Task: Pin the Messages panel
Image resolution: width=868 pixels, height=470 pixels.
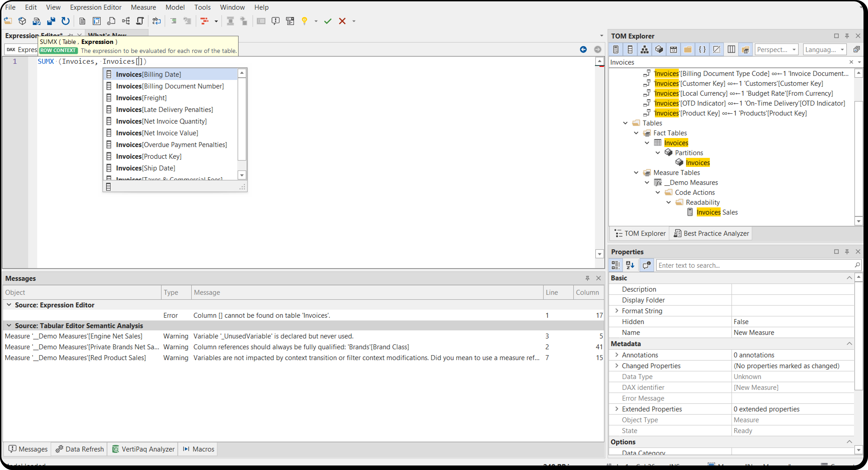Action: (587, 278)
